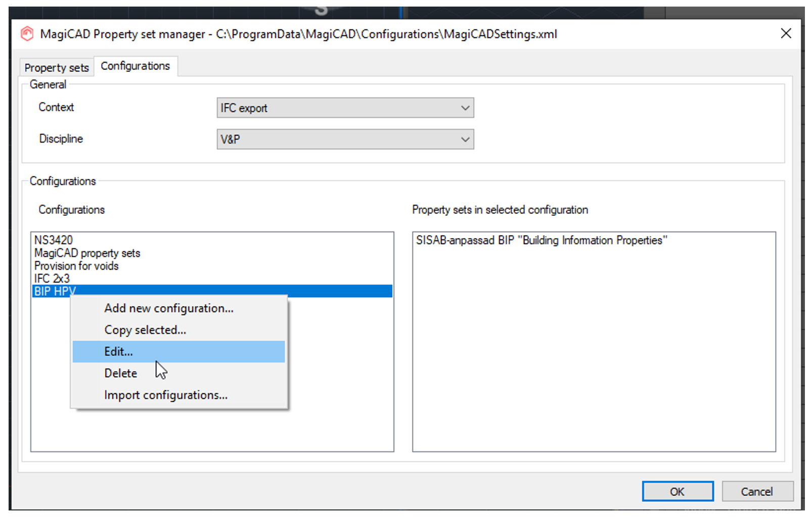Click the Cancel button
This screenshot has width=812, height=517.
click(757, 492)
